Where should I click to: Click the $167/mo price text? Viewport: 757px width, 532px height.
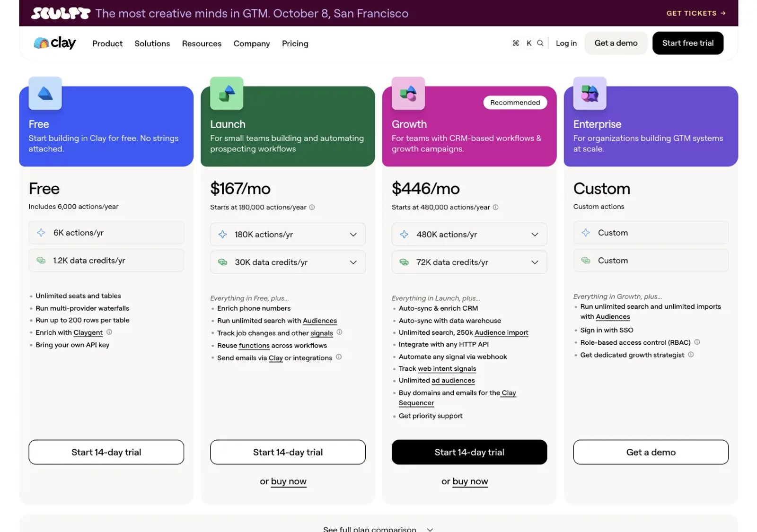(x=240, y=189)
